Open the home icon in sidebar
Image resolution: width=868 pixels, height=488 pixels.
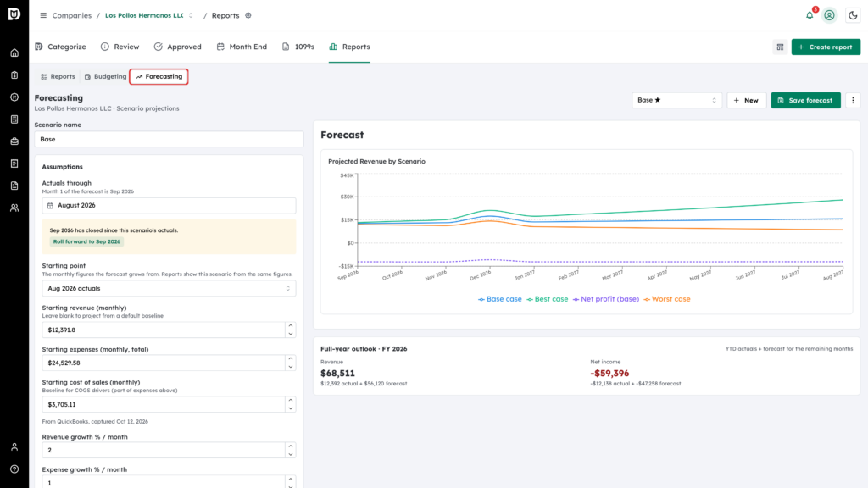(14, 53)
